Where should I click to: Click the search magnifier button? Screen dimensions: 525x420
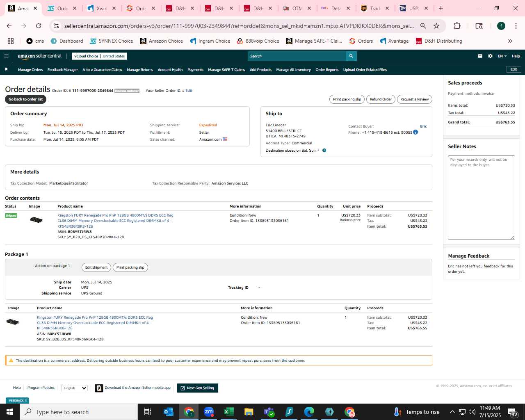pos(351,56)
